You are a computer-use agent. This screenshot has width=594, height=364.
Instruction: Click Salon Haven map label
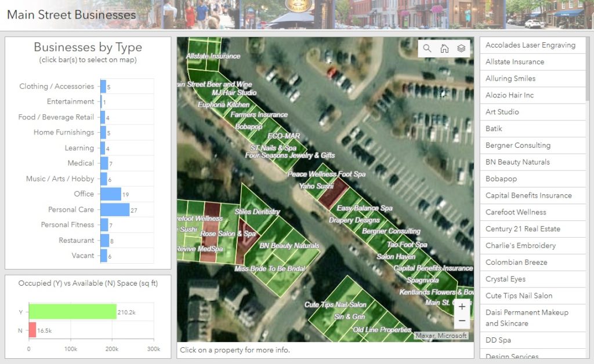[396, 257]
